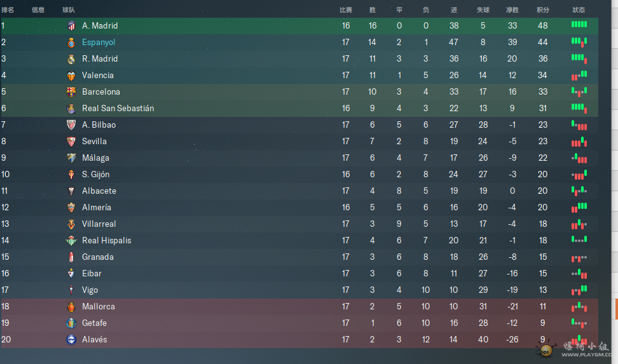Select the Villarreal team name
618x364 pixels.
click(99, 224)
